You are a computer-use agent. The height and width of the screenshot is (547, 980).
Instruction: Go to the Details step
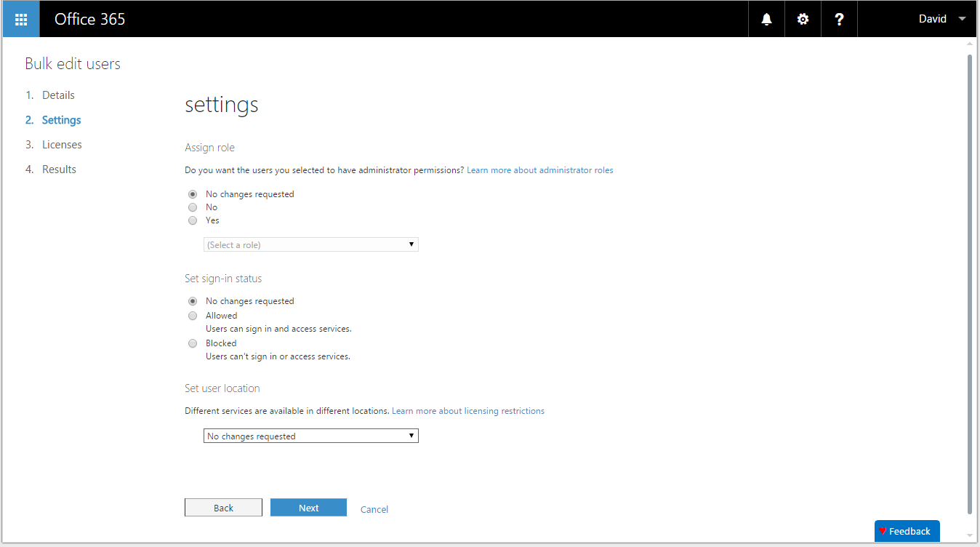[58, 95]
